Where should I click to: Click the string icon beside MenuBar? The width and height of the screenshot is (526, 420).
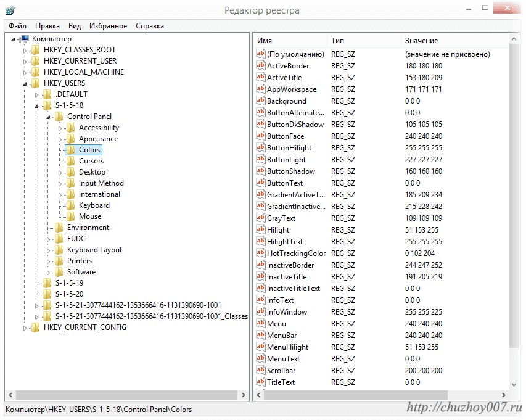261,335
